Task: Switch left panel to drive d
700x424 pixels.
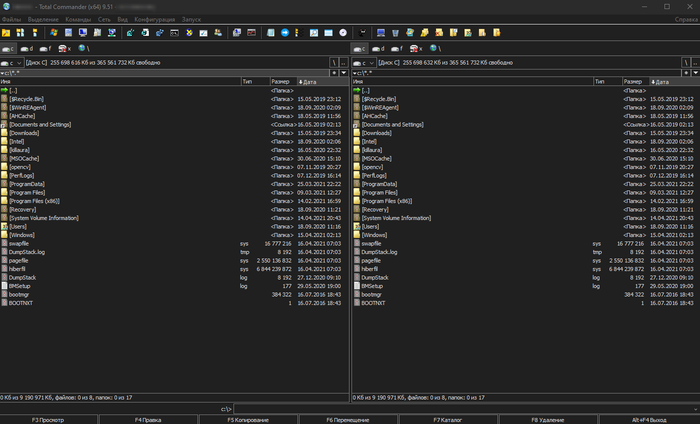Action: coord(27,49)
